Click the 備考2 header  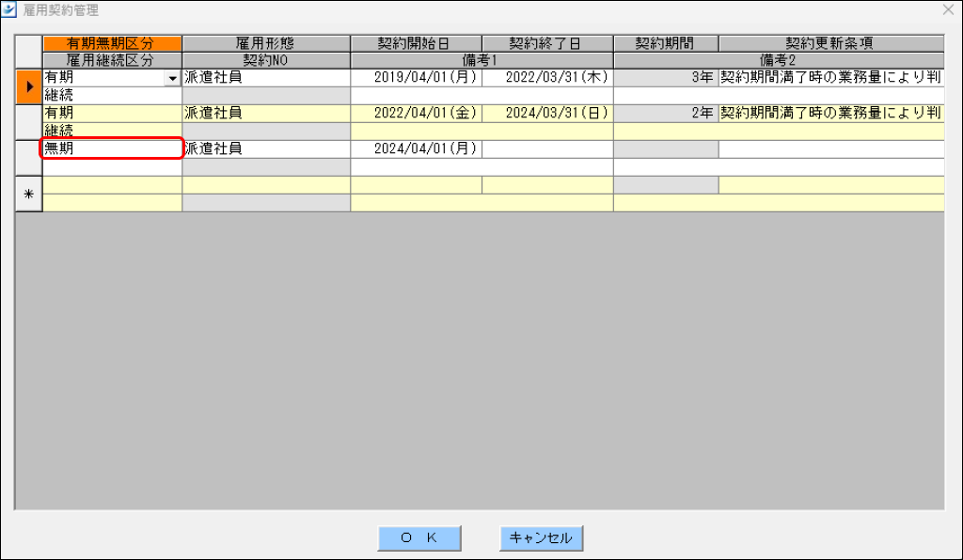779,60
